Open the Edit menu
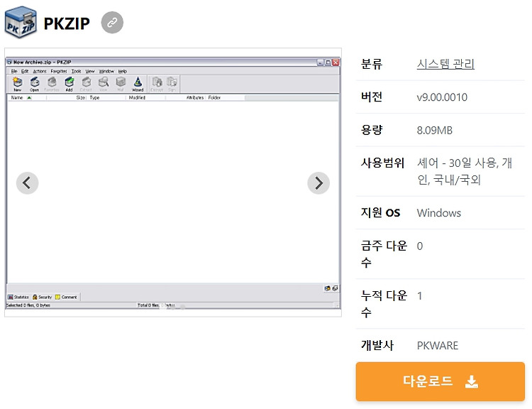The width and height of the screenshot is (532, 409). tap(25, 71)
